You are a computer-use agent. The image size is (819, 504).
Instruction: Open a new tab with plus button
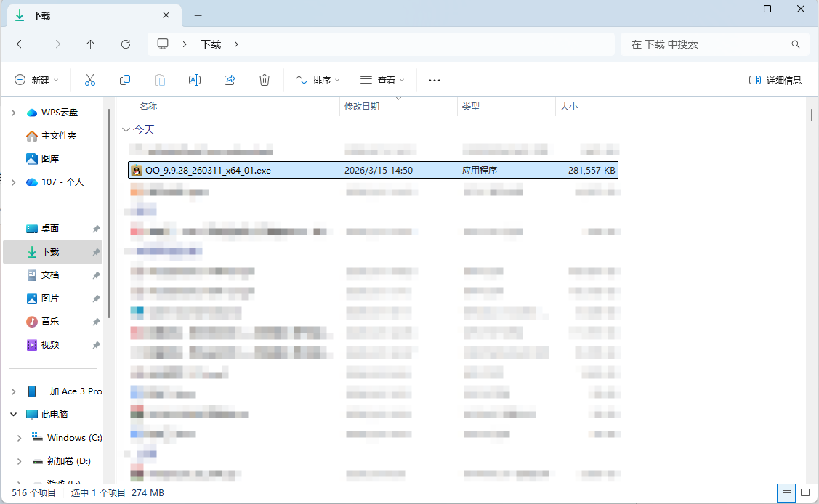198,15
